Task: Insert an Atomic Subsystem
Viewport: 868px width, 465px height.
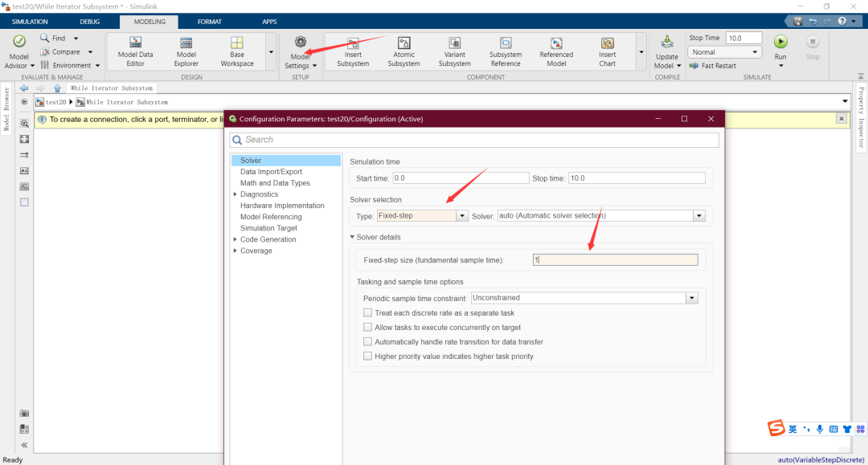Action: [x=403, y=52]
